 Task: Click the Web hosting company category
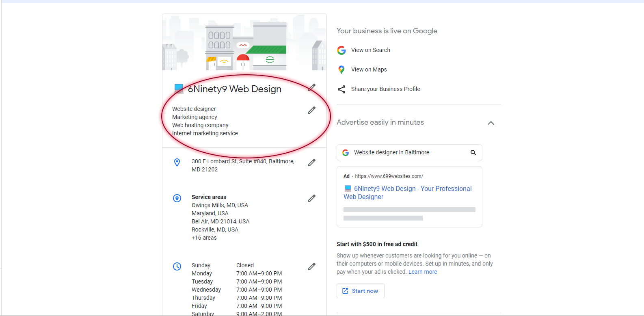200,125
